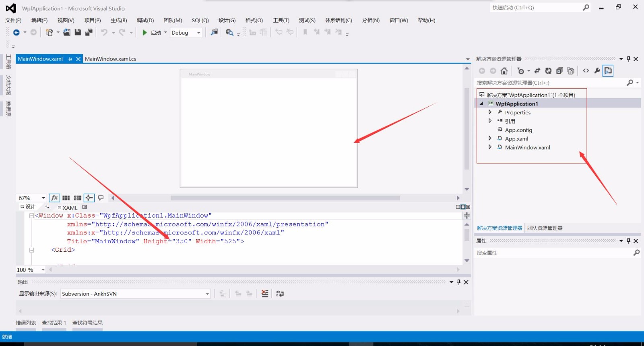Image resolution: width=644 pixels, height=346 pixels.
Task: Expand the Properties node in Solution Explorer
Action: 490,112
